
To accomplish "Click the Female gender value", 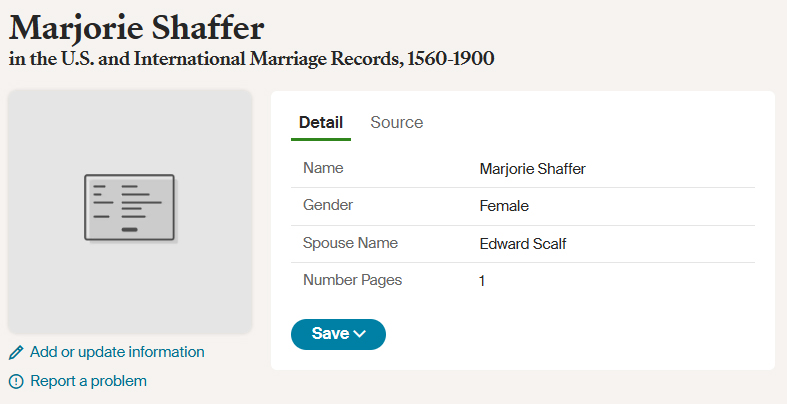I will click(x=504, y=206).
